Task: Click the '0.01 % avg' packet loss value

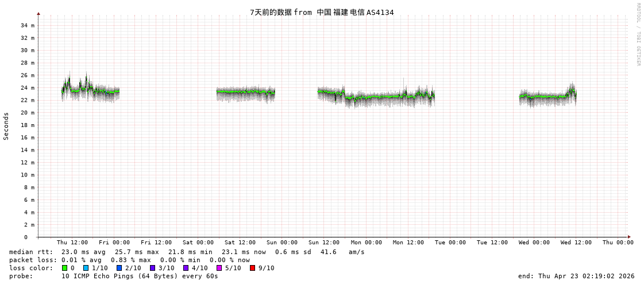Action: [82, 260]
